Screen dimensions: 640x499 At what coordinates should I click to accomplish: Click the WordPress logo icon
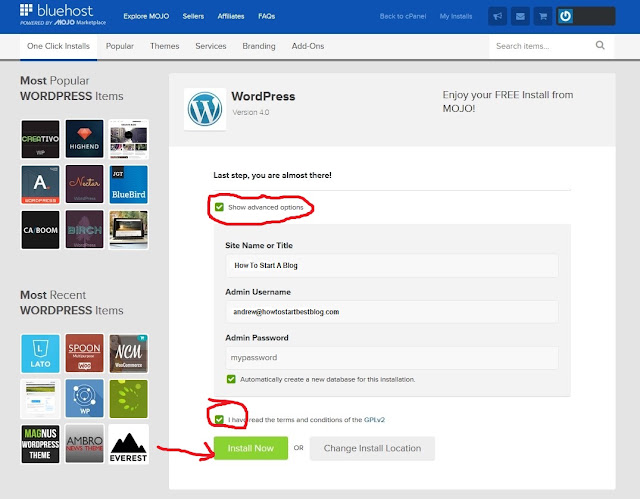205,109
